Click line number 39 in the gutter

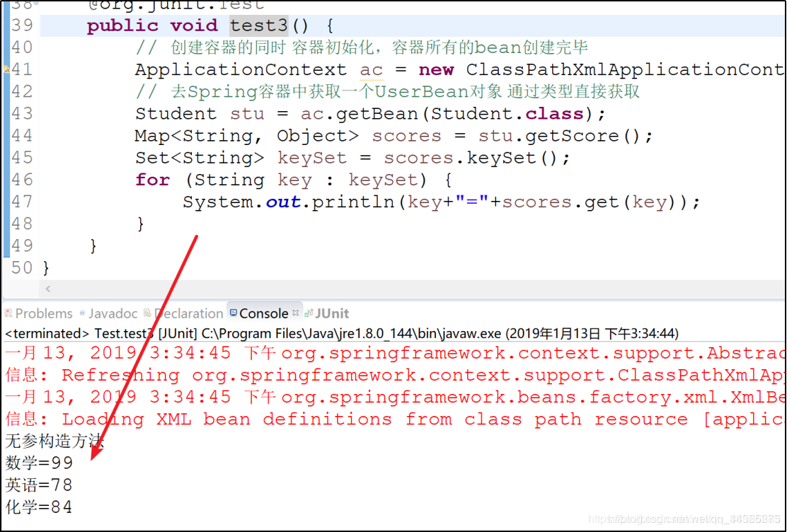pos(22,25)
